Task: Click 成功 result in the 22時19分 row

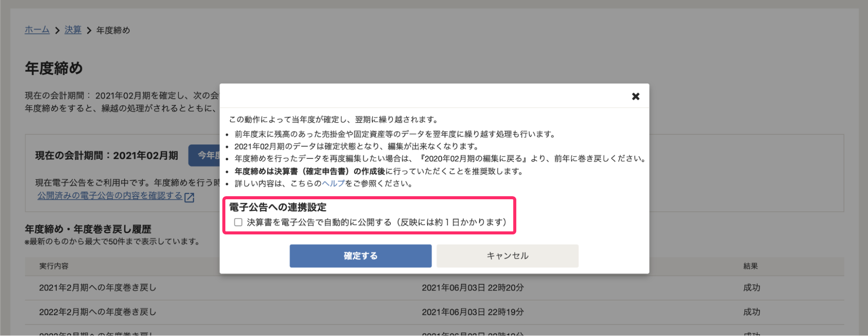Action: pyautogui.click(x=752, y=312)
